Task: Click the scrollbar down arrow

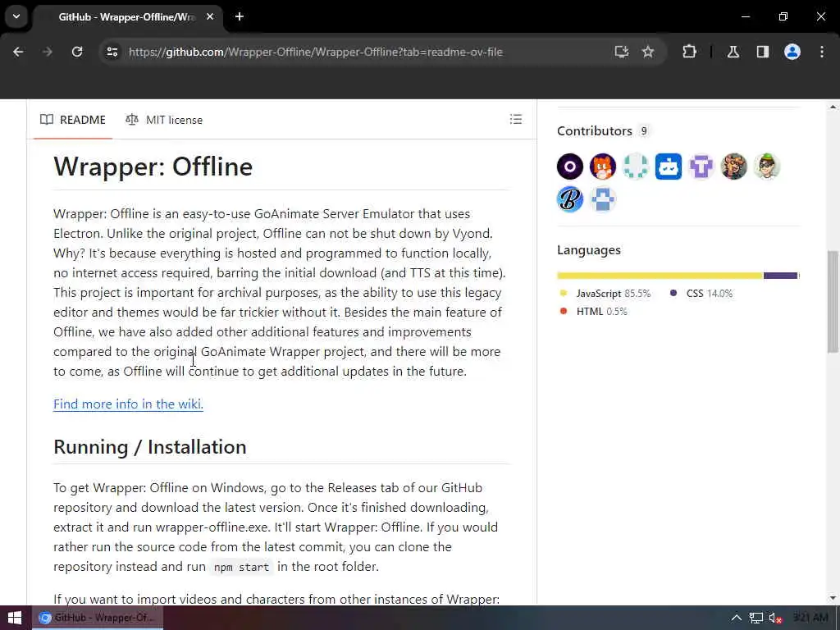Action: (833, 598)
